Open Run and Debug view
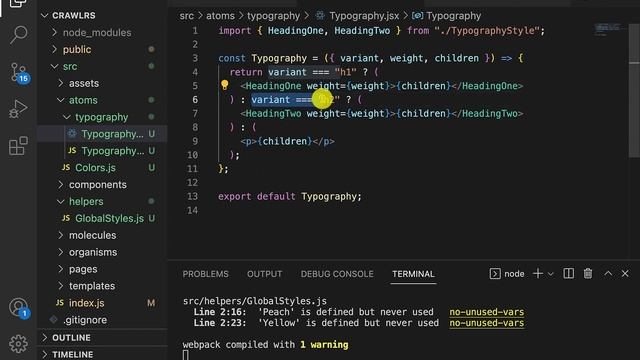The height and width of the screenshot is (360, 640). [18, 109]
